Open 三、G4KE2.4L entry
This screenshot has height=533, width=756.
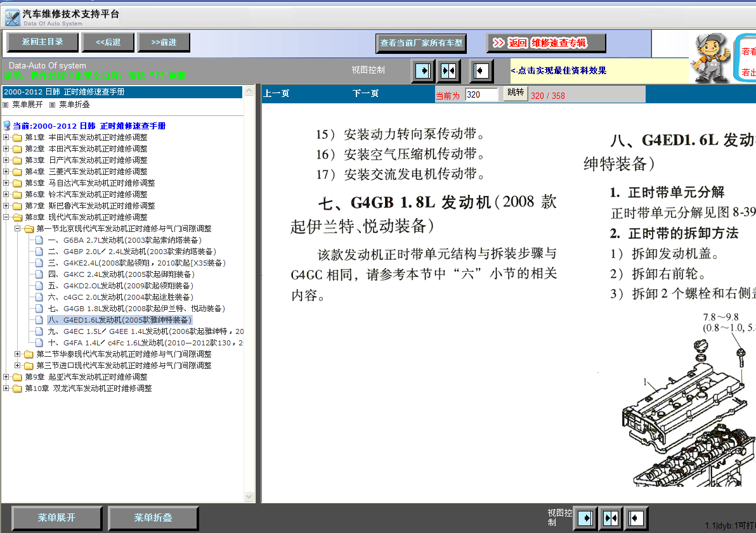tap(137, 262)
